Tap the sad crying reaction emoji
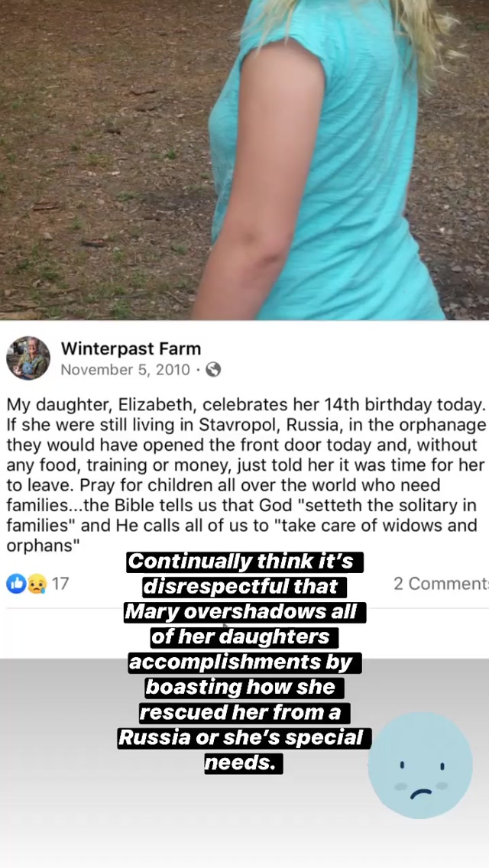Viewport: 489px width, 868px height. pos(37,584)
